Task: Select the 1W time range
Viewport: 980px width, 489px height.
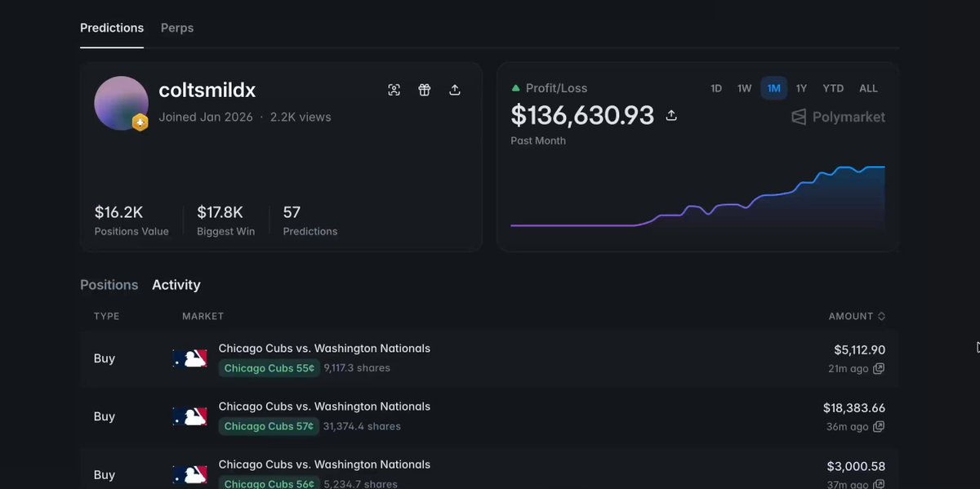Action: pyautogui.click(x=745, y=88)
